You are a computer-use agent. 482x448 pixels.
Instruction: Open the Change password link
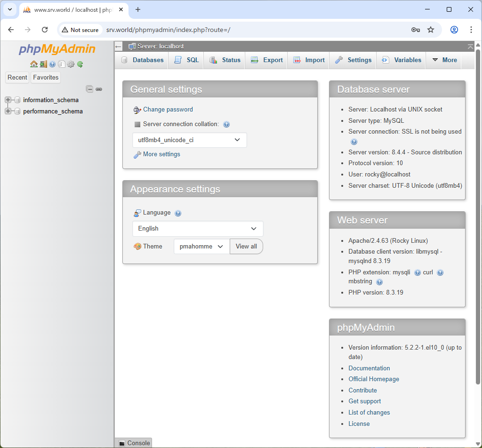168,109
